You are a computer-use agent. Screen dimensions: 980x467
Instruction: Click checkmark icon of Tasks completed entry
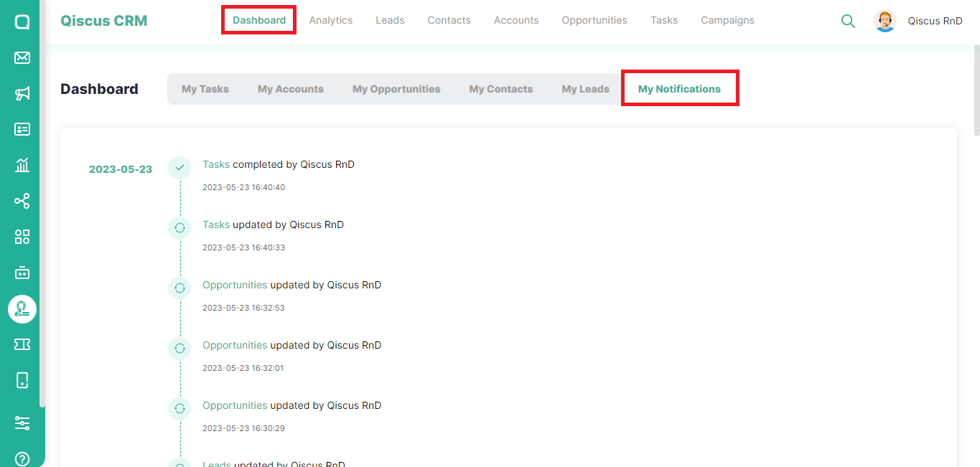(179, 167)
